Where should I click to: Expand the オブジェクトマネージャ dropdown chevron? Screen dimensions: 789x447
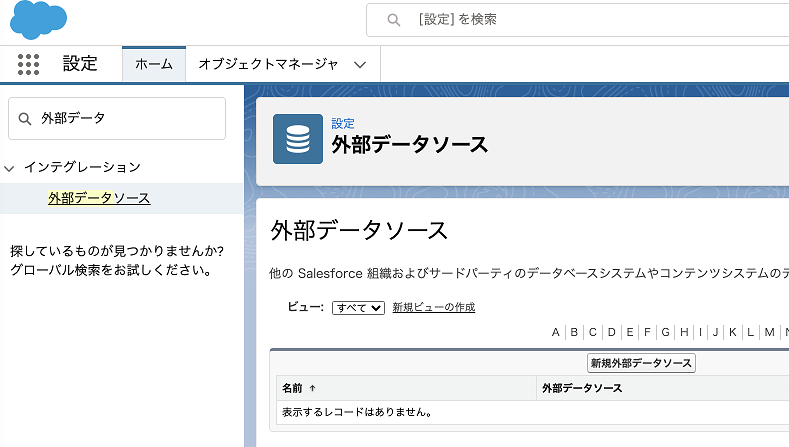pos(360,64)
